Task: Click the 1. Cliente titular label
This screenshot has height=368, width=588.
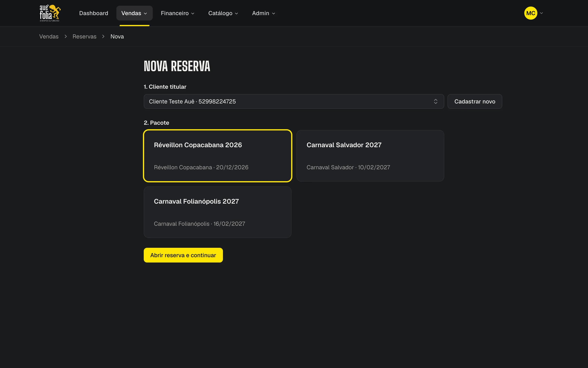Action: (165, 87)
